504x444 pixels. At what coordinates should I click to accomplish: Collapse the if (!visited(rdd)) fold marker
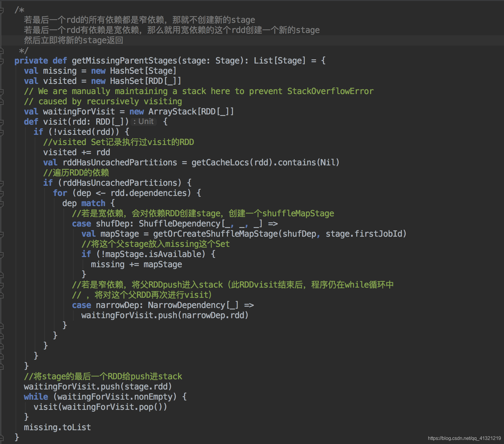click(1, 132)
